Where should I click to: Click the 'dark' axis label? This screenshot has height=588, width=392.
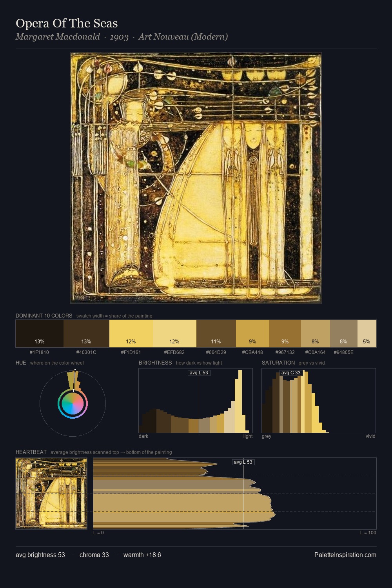point(143,436)
